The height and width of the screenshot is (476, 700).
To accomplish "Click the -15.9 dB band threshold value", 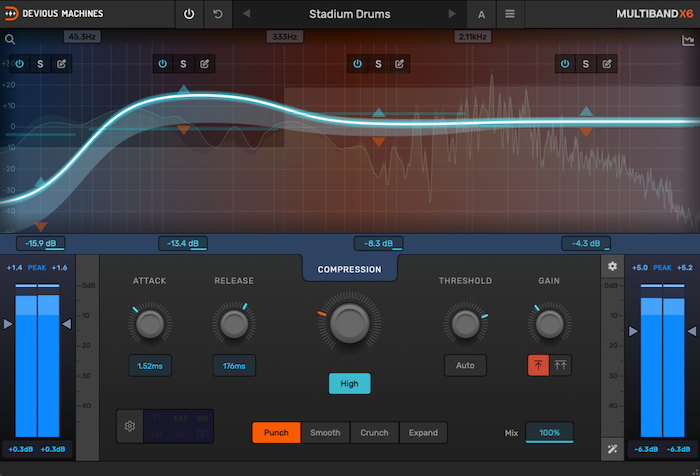I will [x=41, y=243].
